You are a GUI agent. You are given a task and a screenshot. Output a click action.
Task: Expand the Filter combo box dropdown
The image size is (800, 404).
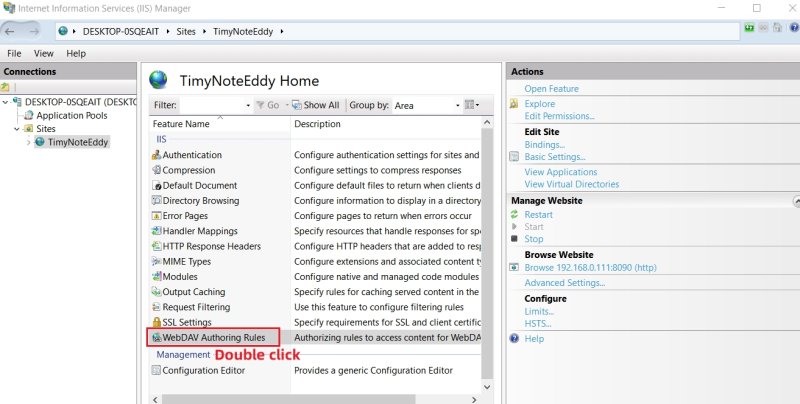(248, 105)
